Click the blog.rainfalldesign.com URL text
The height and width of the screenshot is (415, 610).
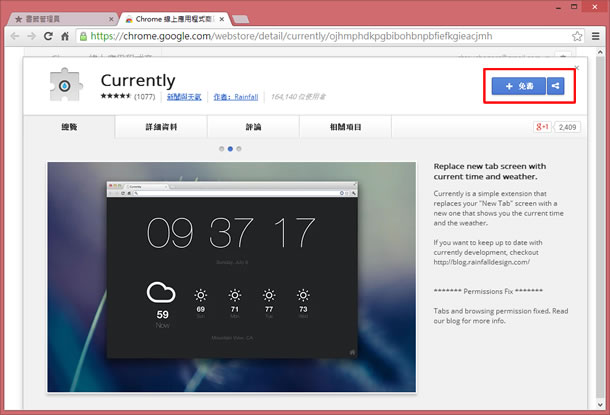pos(482,262)
